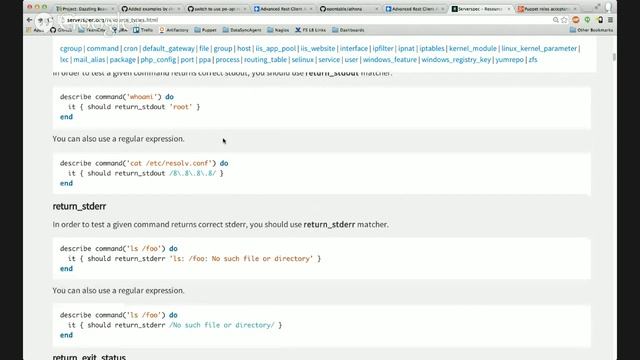Switch to the second Advanced Rest Client tab

point(416,9)
